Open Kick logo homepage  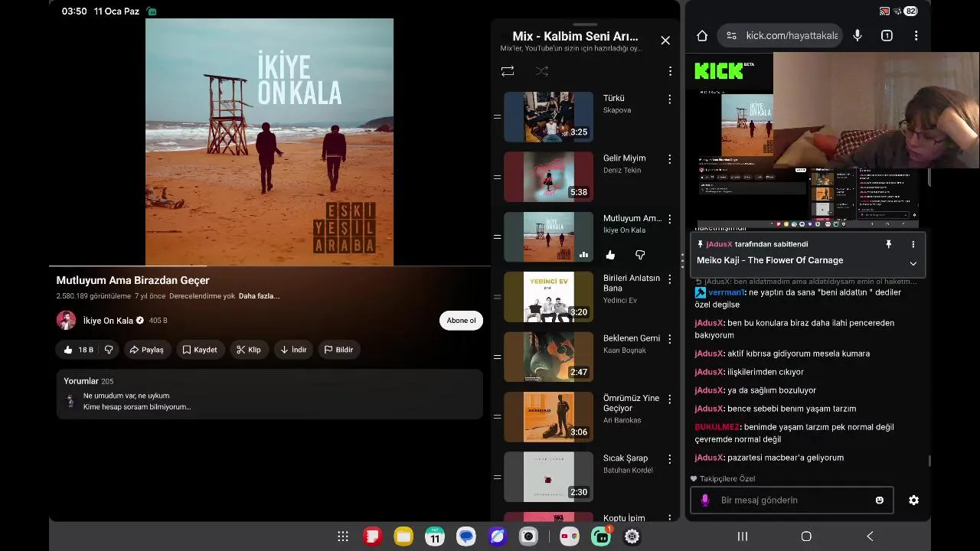720,71
